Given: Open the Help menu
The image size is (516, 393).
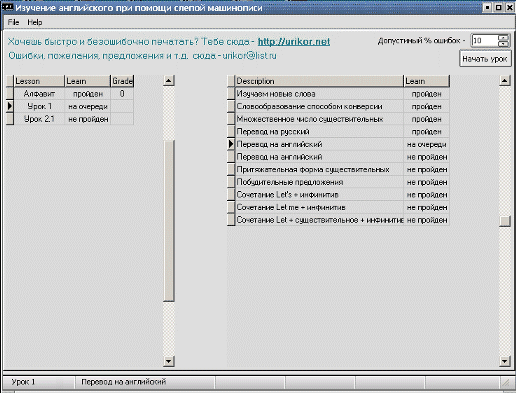Looking at the screenshot, I should 35,22.
